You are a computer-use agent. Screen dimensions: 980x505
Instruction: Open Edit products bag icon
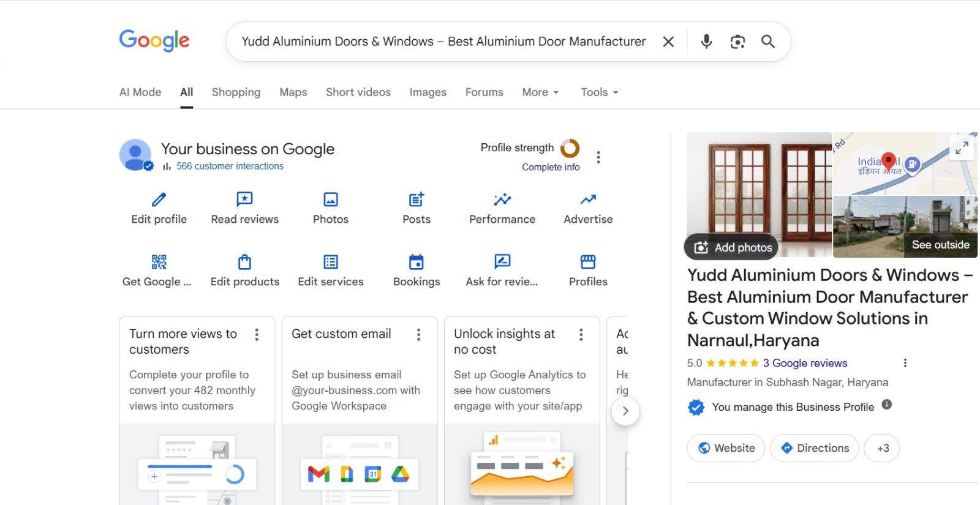pyautogui.click(x=244, y=262)
